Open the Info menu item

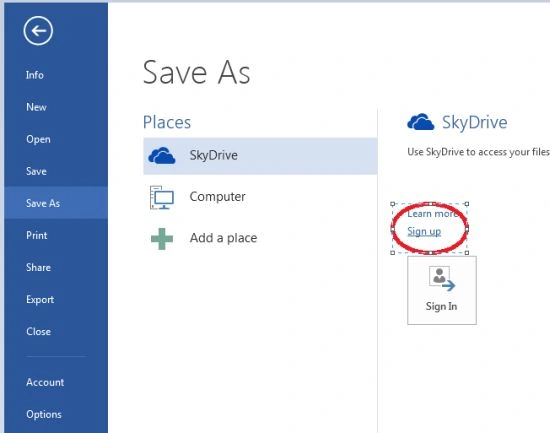click(x=35, y=75)
